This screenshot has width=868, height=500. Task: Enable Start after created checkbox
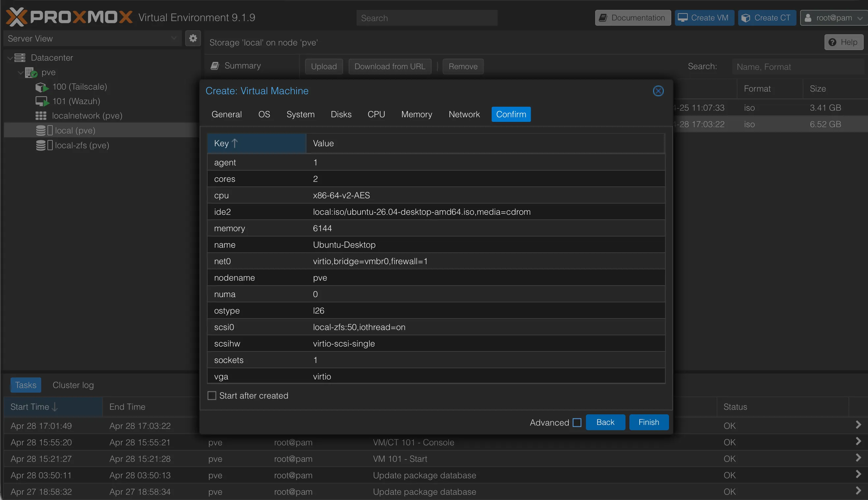pyautogui.click(x=212, y=396)
